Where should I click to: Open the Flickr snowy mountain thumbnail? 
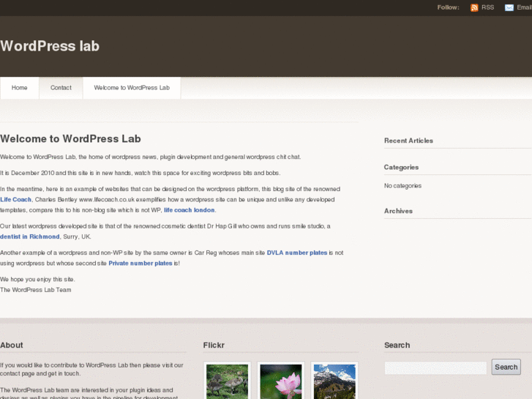334,380
